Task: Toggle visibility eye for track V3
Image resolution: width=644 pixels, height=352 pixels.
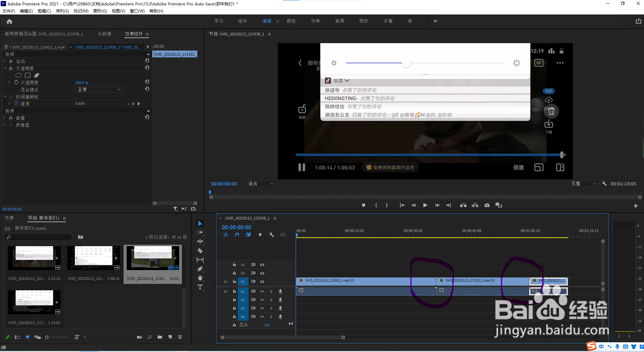Action: click(262, 265)
